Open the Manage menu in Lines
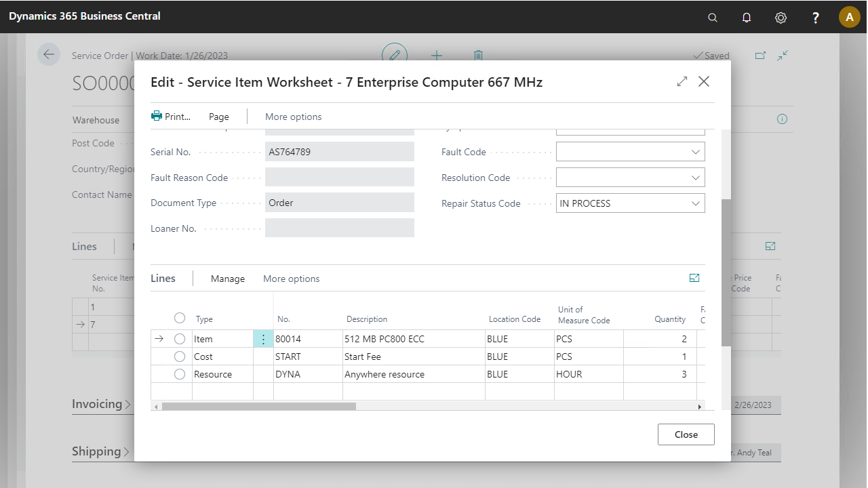The height and width of the screenshot is (488, 868). (228, 279)
